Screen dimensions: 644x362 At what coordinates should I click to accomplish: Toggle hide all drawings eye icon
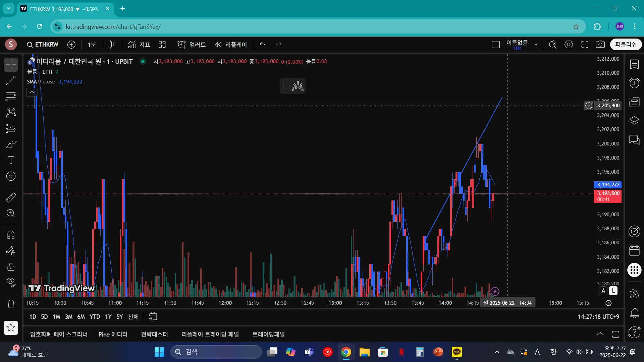tap(11, 282)
